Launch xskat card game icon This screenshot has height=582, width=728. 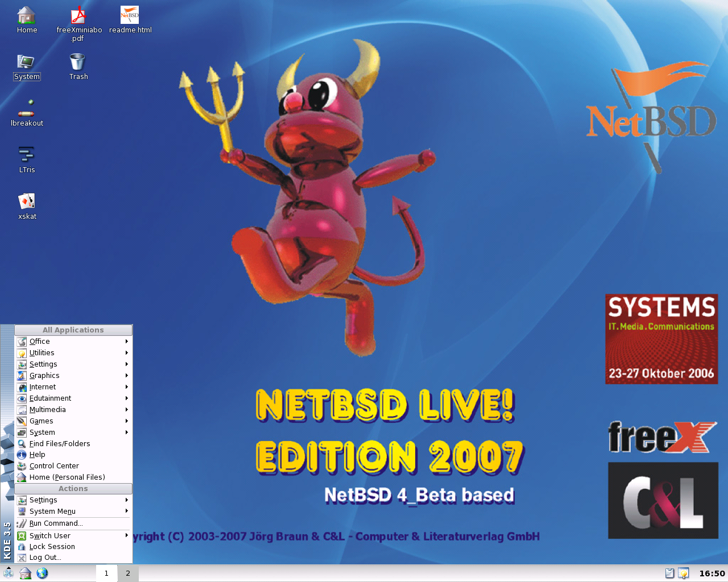(27, 206)
